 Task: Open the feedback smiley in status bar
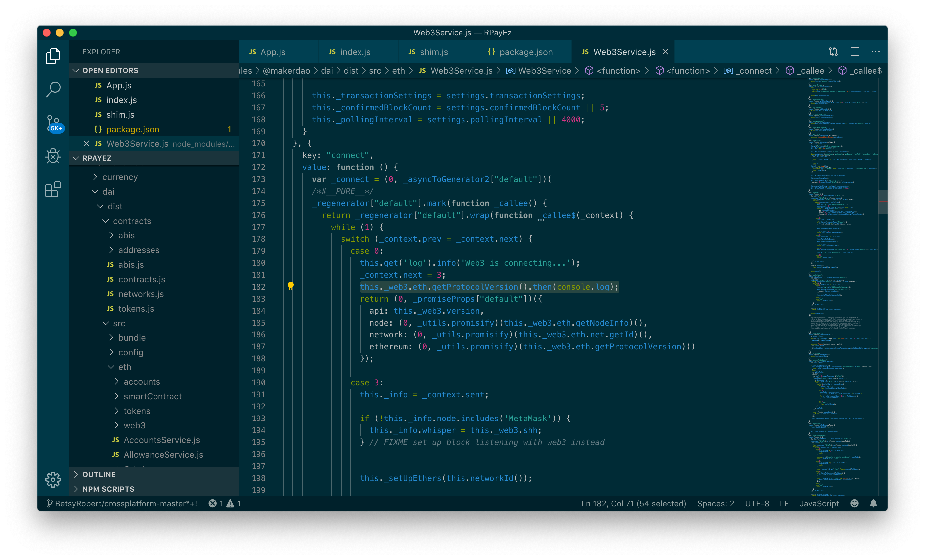855,503
